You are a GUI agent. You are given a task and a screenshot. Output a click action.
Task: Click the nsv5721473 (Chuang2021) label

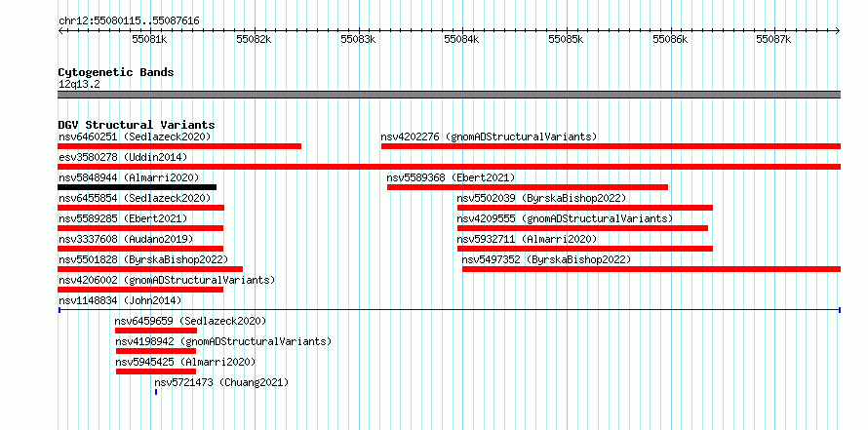tap(221, 382)
